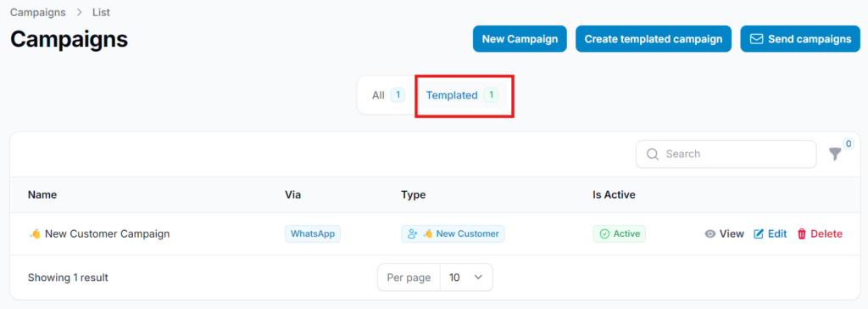Click the WhatsApp badge in Via column
The width and height of the screenshot is (868, 309).
coord(313,234)
